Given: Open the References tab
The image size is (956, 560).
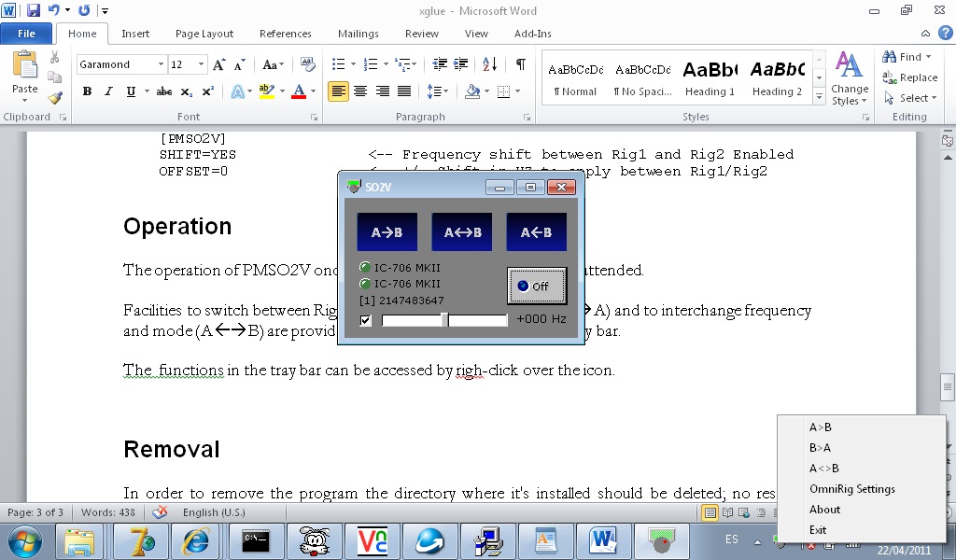Looking at the screenshot, I should (286, 34).
